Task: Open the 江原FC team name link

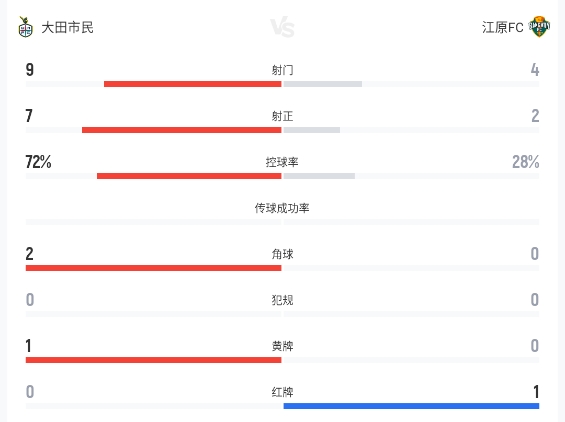Action: click(x=502, y=27)
